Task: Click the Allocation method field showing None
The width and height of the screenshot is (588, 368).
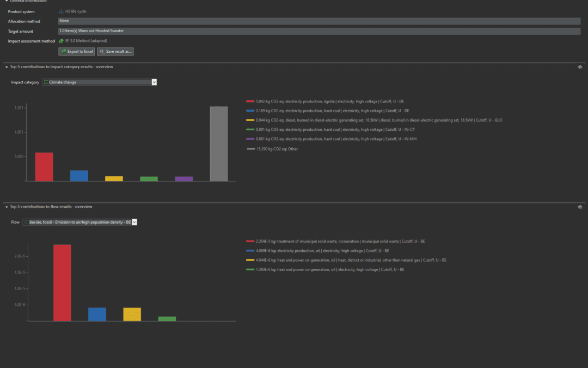Action: [319, 21]
